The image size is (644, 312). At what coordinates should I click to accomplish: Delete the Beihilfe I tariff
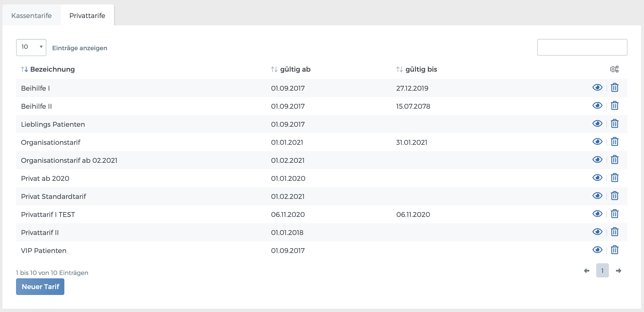pyautogui.click(x=615, y=88)
